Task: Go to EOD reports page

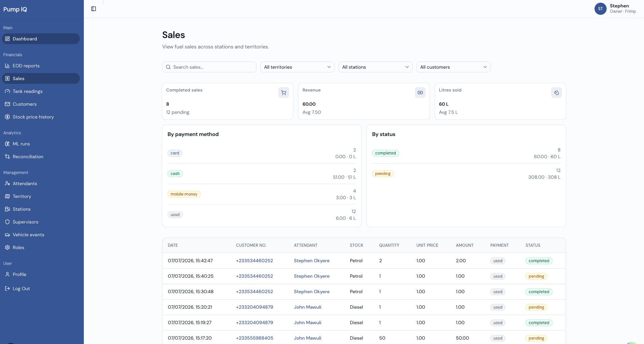Action: tap(41, 66)
